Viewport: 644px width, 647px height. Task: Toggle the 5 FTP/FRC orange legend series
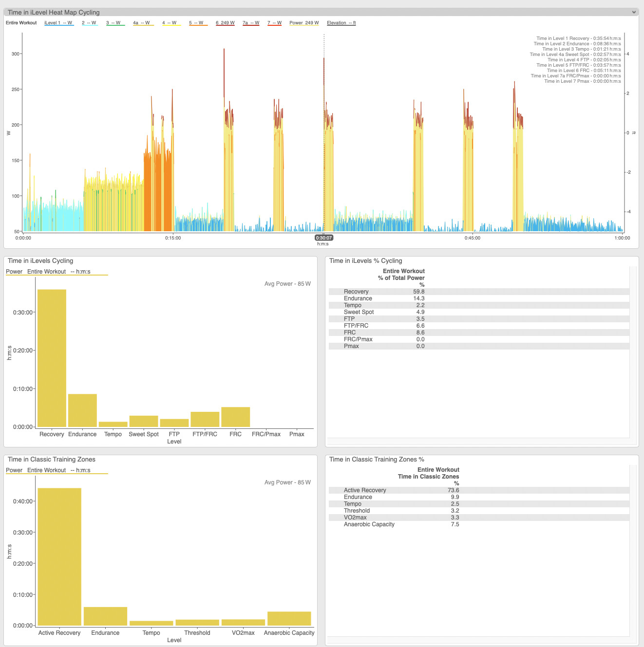[x=196, y=23]
